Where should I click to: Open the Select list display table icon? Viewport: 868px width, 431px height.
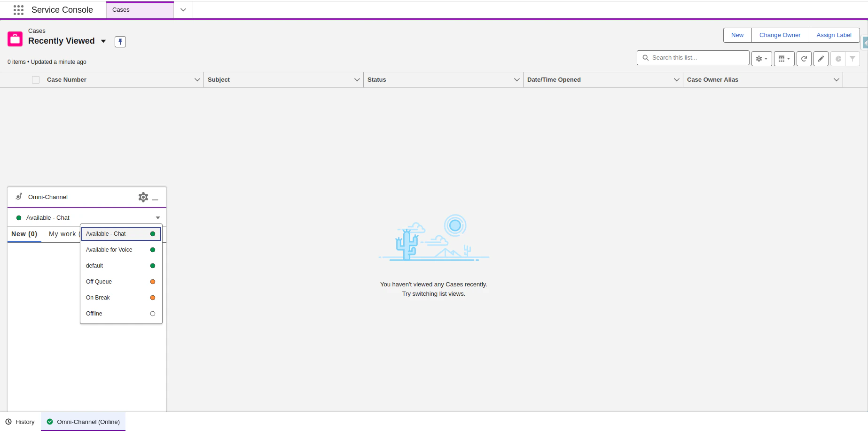(x=784, y=59)
